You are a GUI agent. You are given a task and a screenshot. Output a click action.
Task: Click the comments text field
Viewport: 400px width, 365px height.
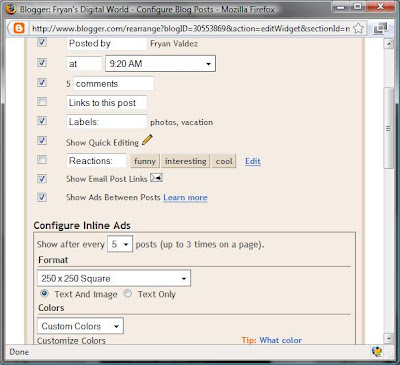(x=113, y=84)
